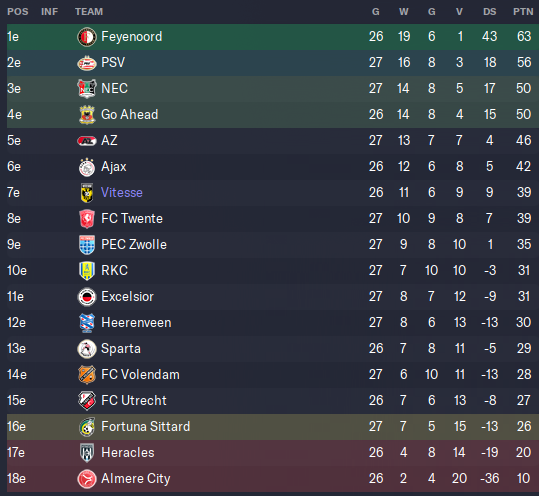Click the PEC Zwolle shield logo

(87, 245)
